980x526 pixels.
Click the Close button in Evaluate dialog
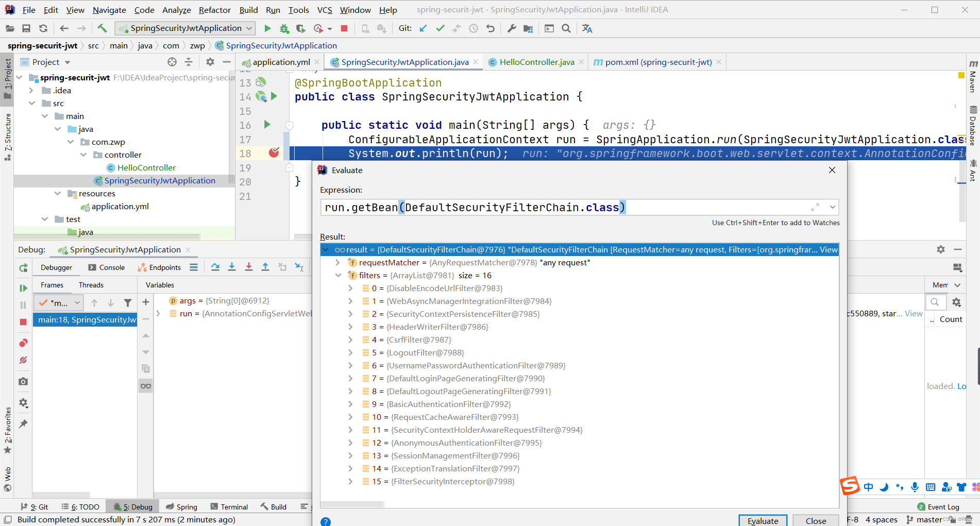pos(816,520)
